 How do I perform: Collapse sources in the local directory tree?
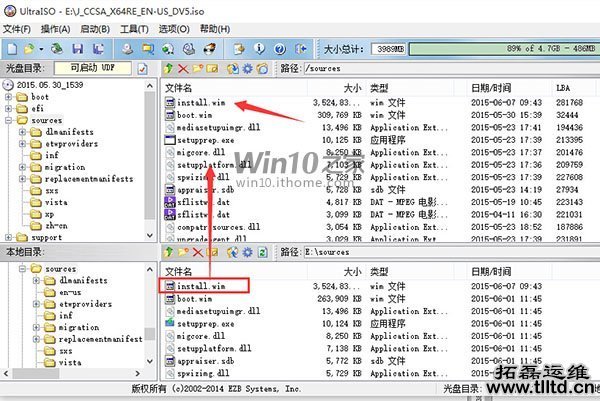23,269
